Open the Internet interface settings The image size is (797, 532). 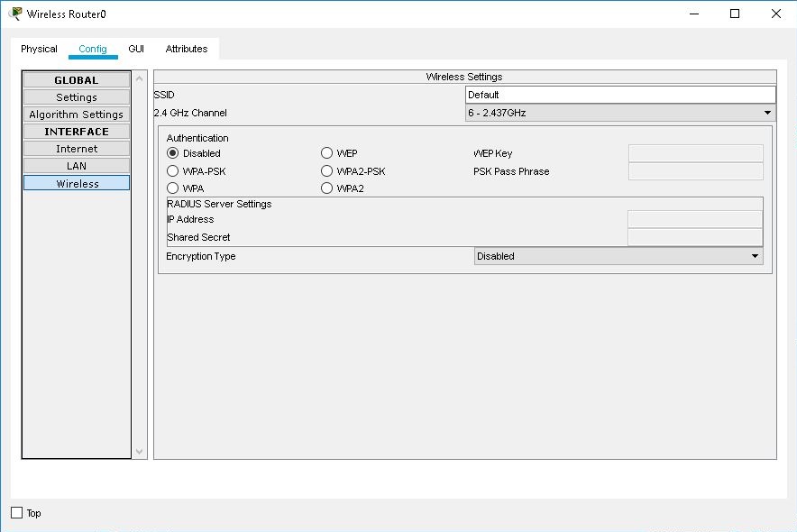coord(76,148)
